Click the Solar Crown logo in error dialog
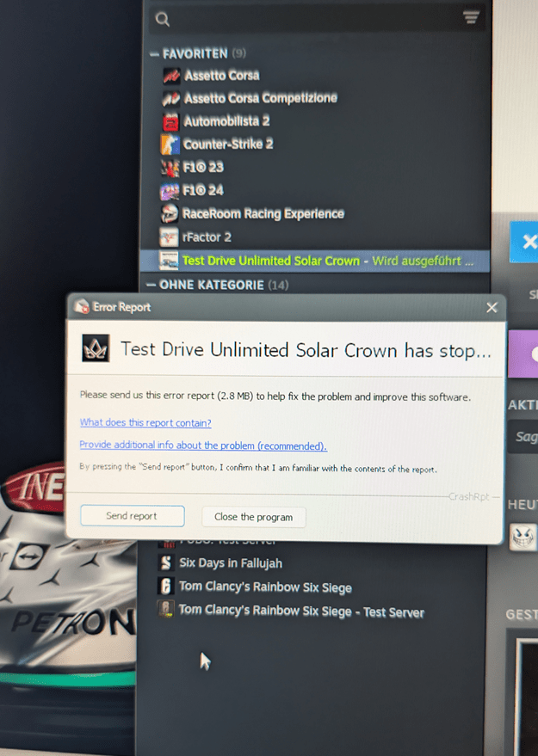This screenshot has height=756, width=538. click(x=96, y=348)
